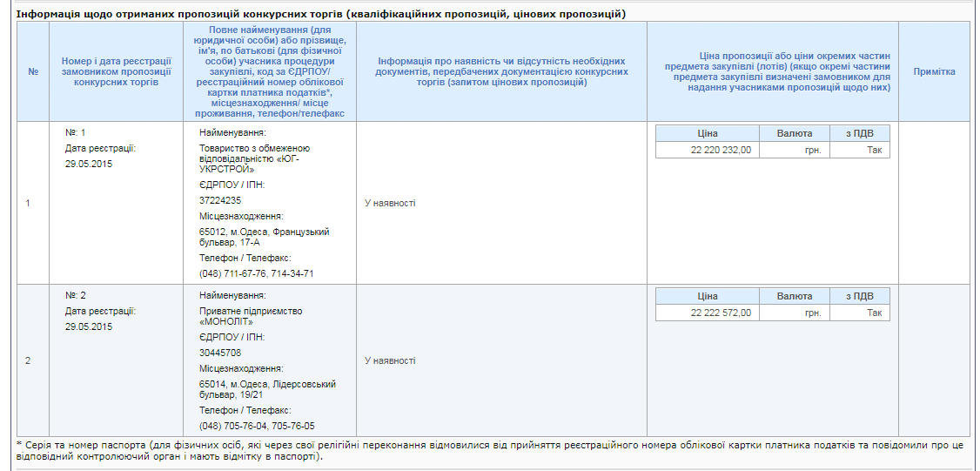Click the footnote about "Серія та номер паспорта"
Image resolution: width=980 pixels, height=471 pixels.
[x=489, y=451]
